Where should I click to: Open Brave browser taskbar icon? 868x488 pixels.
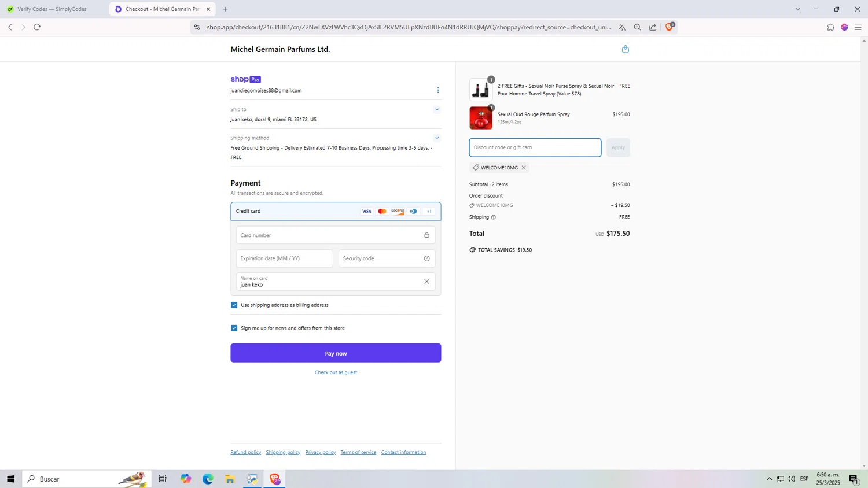[x=275, y=479]
